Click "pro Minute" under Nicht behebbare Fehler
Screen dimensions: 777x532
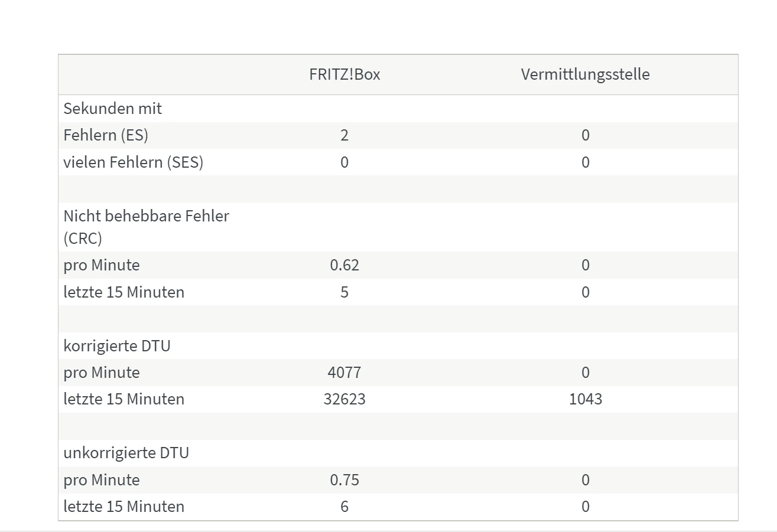[102, 265]
